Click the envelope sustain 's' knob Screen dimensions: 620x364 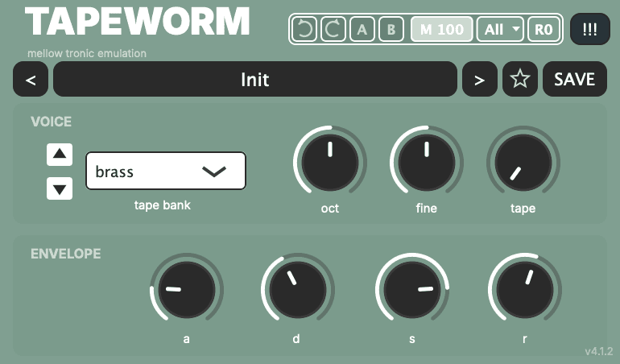(x=412, y=290)
